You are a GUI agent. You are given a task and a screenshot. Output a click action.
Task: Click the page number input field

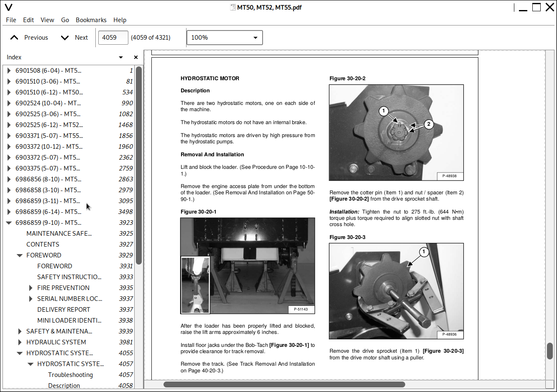[x=113, y=38]
